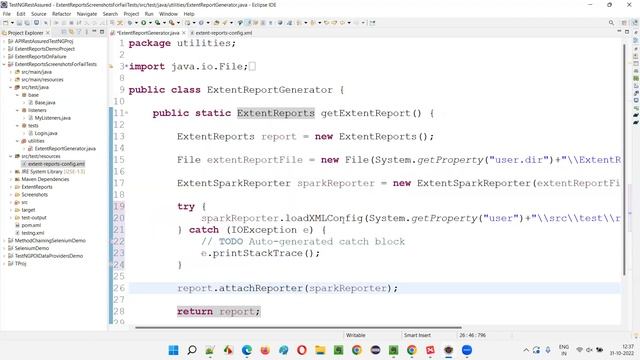Open Run button dropdown arrow
This screenshot has height=360, width=640.
click(150, 23)
